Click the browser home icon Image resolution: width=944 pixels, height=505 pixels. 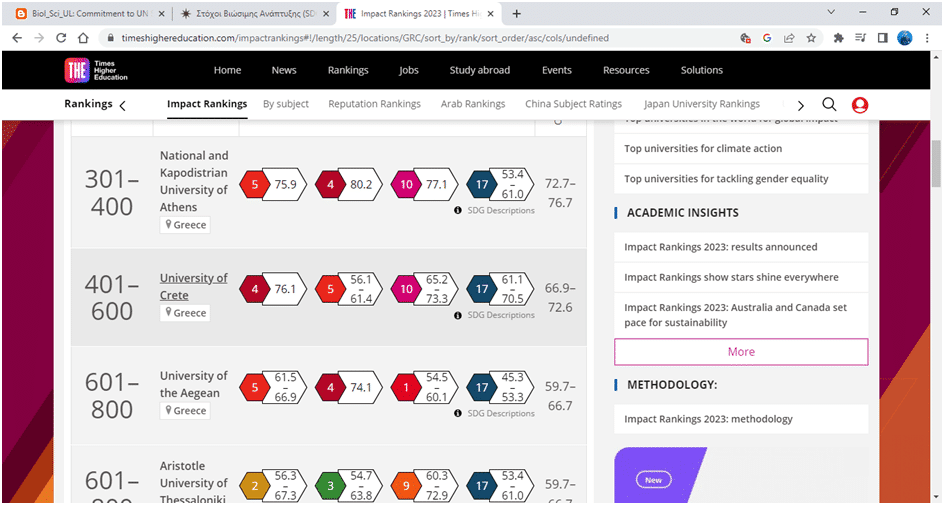[83, 38]
